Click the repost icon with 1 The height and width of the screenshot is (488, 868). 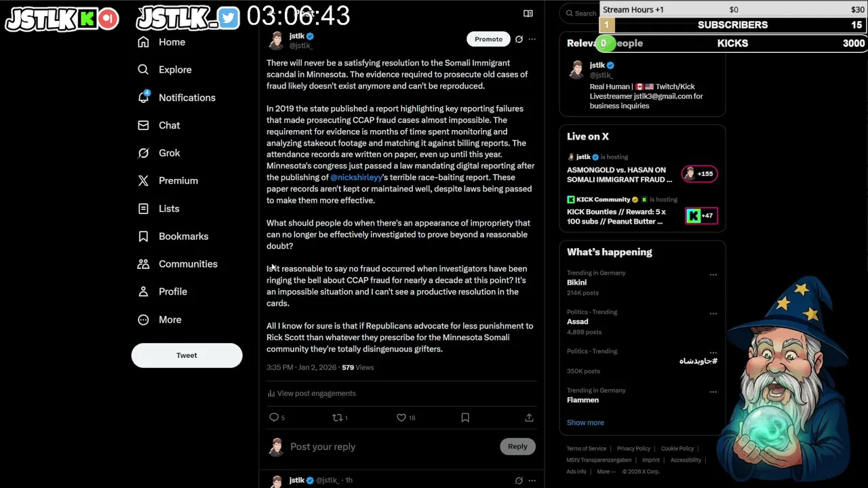[x=337, y=418]
